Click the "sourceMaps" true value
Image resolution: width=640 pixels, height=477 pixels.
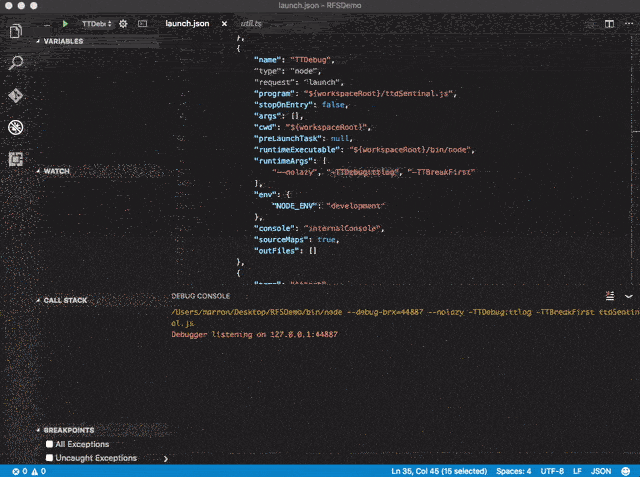327,240
